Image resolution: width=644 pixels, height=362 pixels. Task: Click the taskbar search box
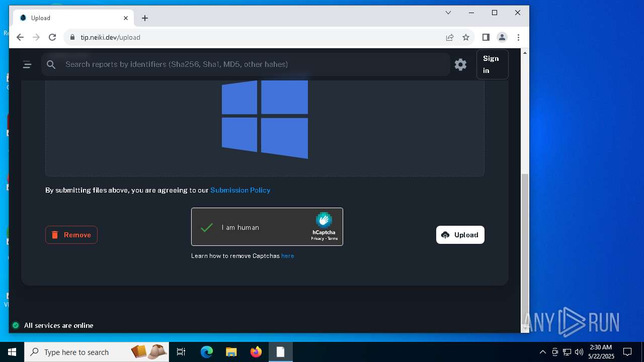(97, 352)
